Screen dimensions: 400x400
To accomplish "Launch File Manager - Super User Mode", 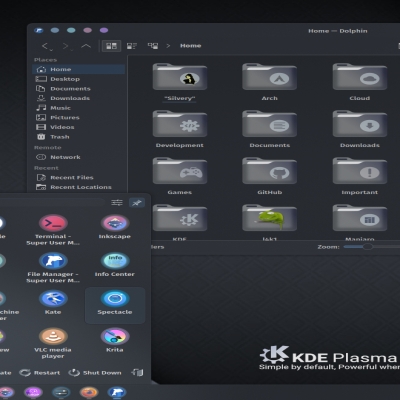I will [53, 268].
